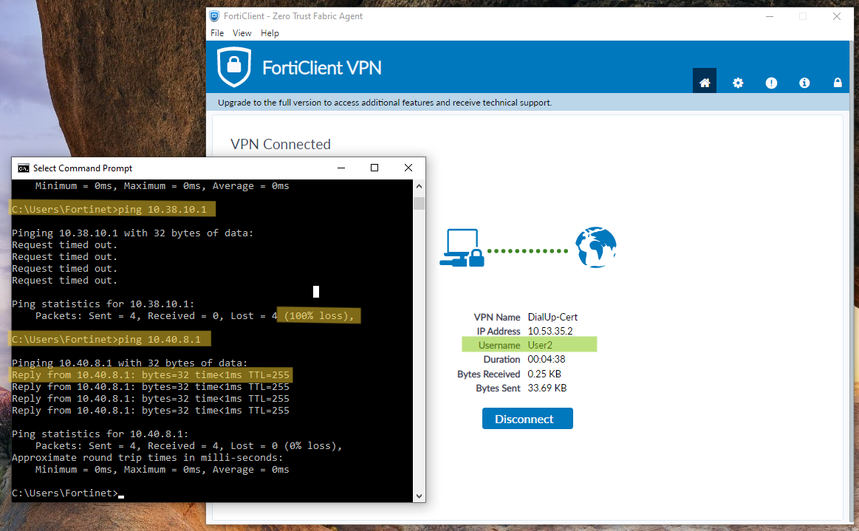Screen dimensions: 859x531
Task: Click FortiClient title bar app icon
Action: (x=214, y=16)
